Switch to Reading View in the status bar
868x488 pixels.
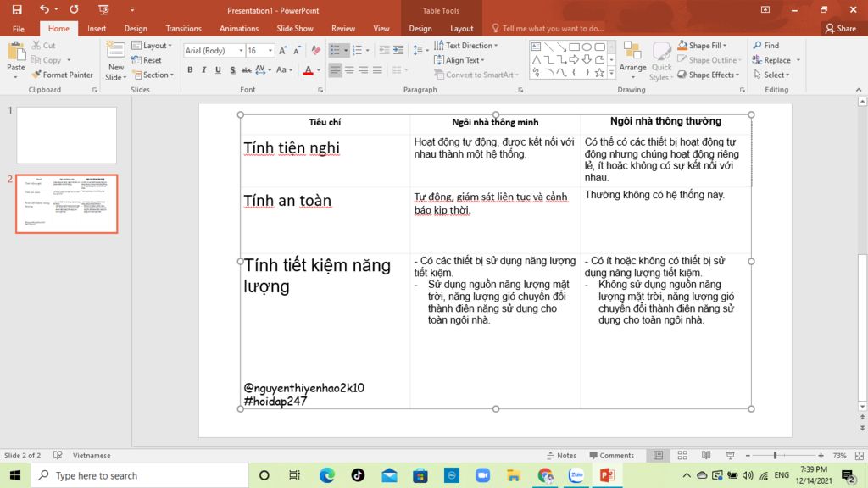[x=706, y=455]
